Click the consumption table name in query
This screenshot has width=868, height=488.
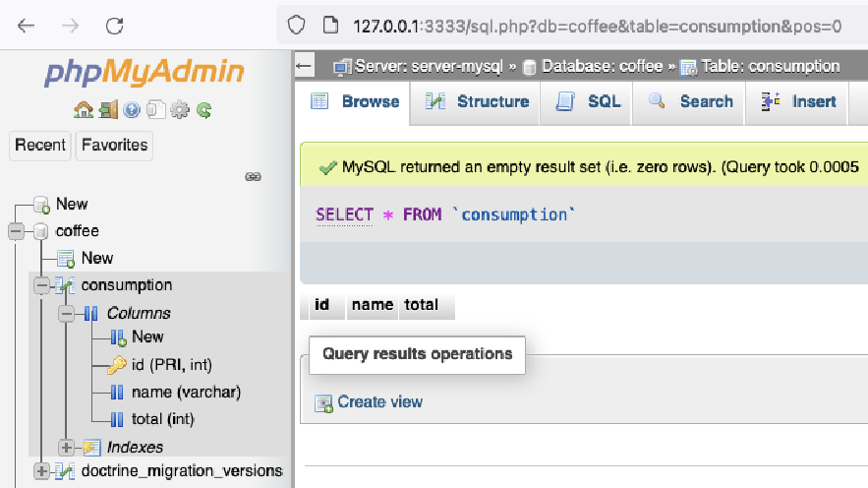[514, 214]
